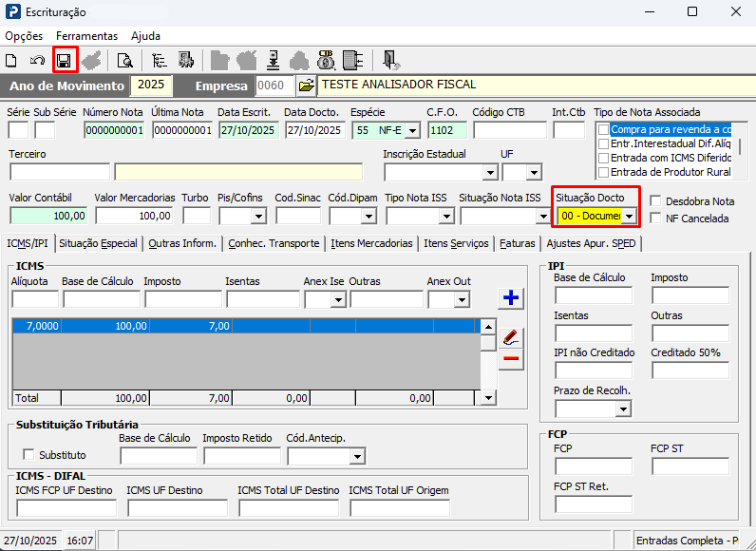Open the Situação Docto dropdown

coord(628,217)
